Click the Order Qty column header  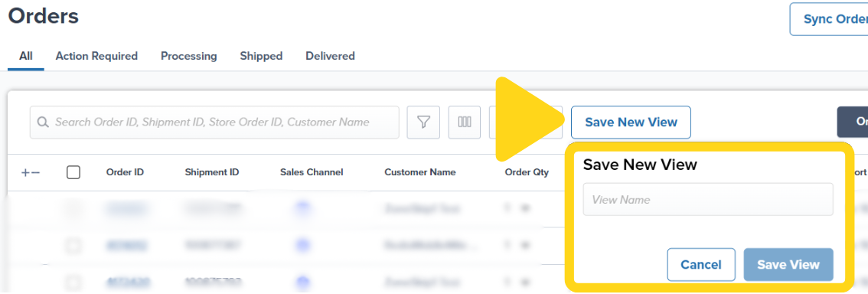click(527, 172)
